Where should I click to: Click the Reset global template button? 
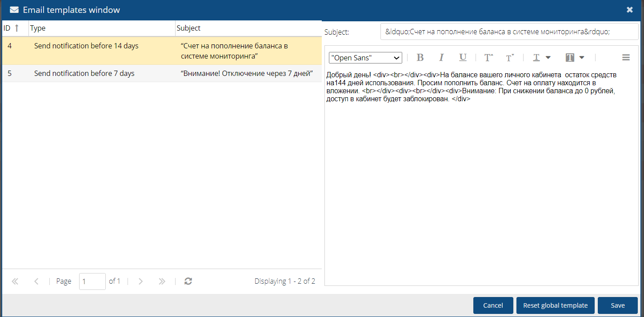[555, 305]
